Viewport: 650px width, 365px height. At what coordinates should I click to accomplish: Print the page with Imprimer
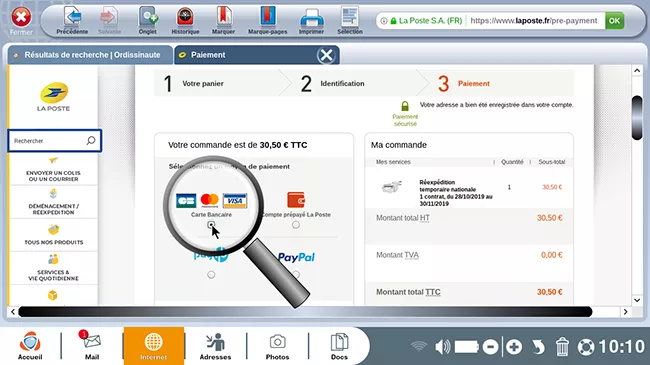311,21
